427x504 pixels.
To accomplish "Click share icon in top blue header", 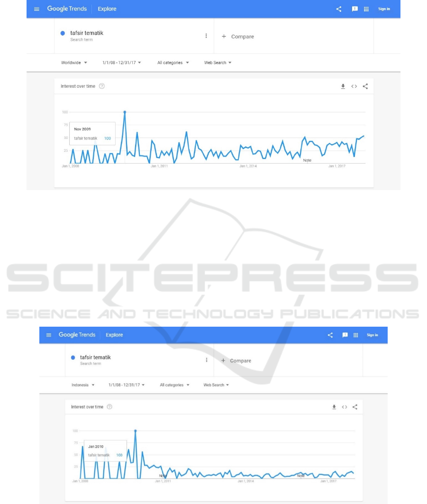I will pyautogui.click(x=339, y=9).
